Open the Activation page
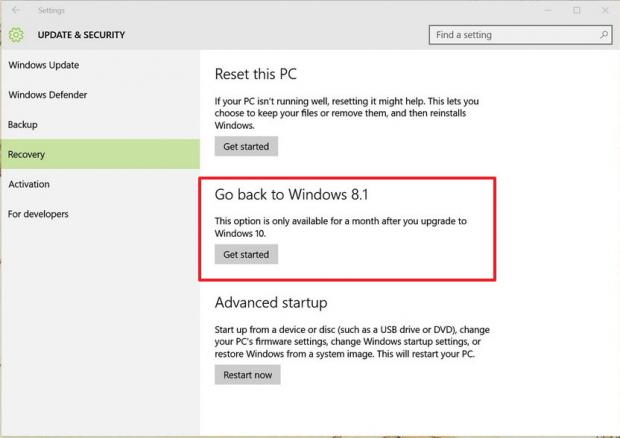The height and width of the screenshot is (438, 620). point(29,184)
